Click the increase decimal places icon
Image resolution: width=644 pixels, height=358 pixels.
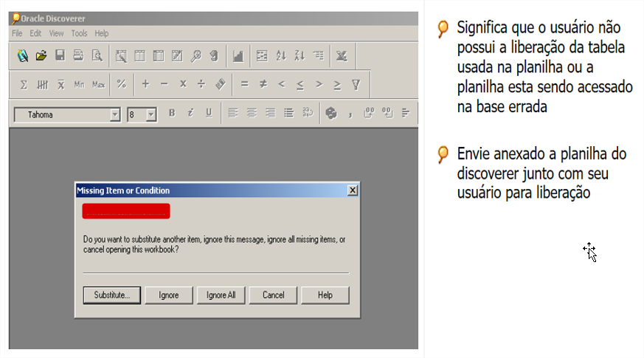tap(369, 113)
